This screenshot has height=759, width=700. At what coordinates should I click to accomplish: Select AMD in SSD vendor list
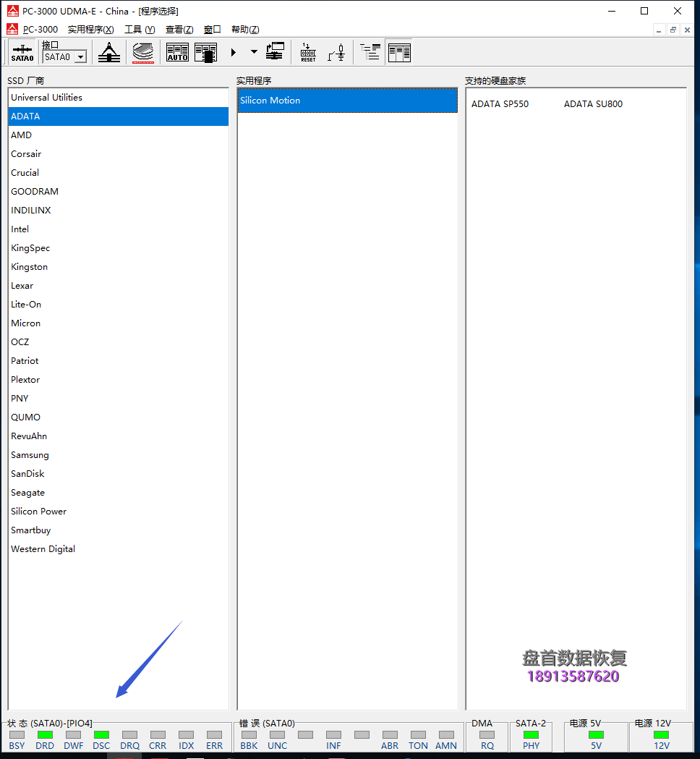119,135
